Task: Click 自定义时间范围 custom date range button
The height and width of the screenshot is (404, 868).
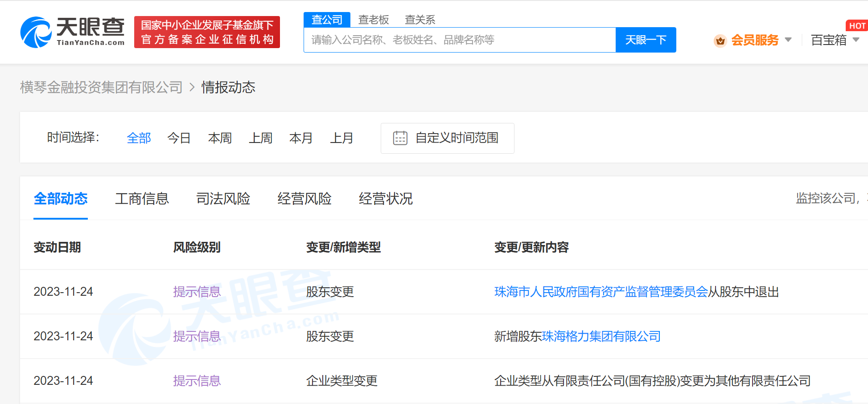Action: pos(457,138)
